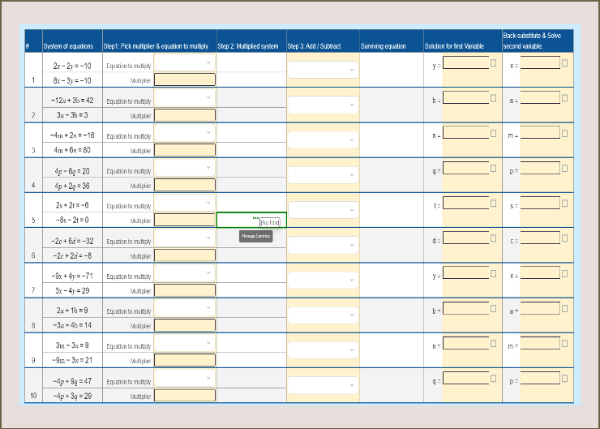Viewport: 600px width, 429px height.
Task: Focus the Multiplier field in row 3
Action: [185, 150]
